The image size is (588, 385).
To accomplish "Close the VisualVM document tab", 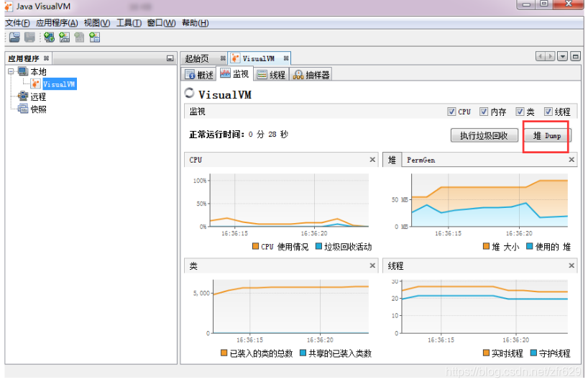I will (x=286, y=58).
